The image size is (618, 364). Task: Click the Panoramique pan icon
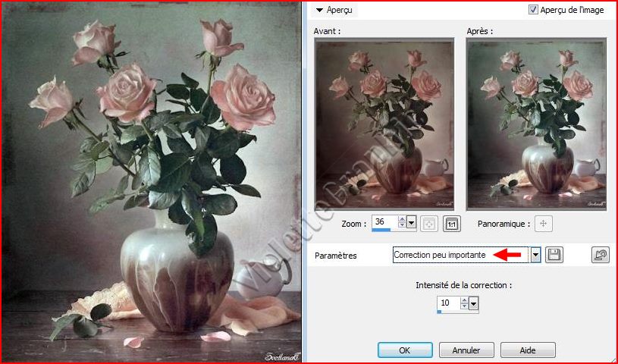point(542,224)
